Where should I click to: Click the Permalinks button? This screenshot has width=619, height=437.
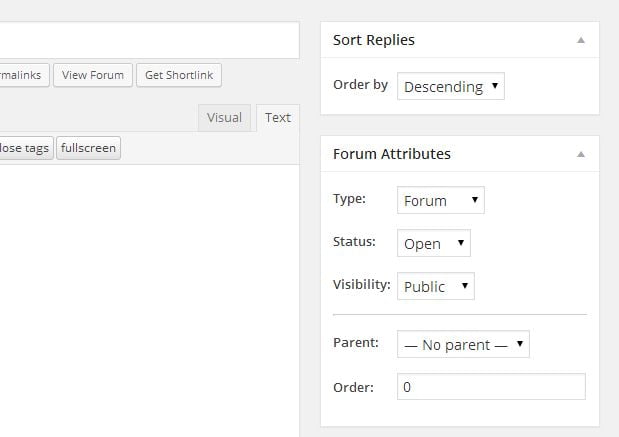coord(22,75)
